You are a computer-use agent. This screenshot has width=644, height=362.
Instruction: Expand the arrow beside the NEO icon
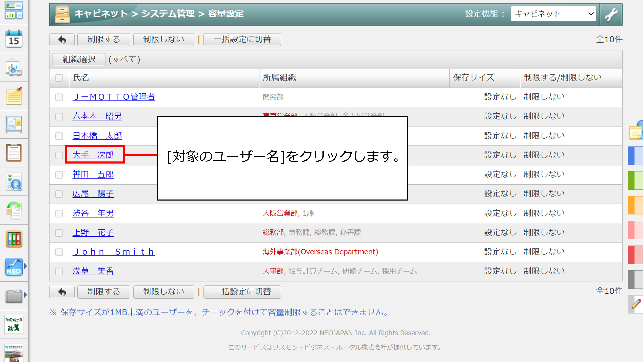[25, 266]
